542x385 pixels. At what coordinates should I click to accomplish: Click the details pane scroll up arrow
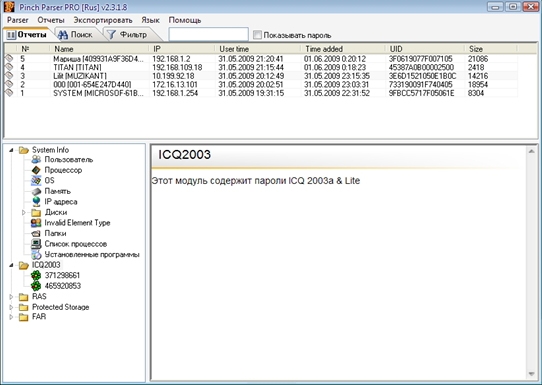click(x=532, y=151)
